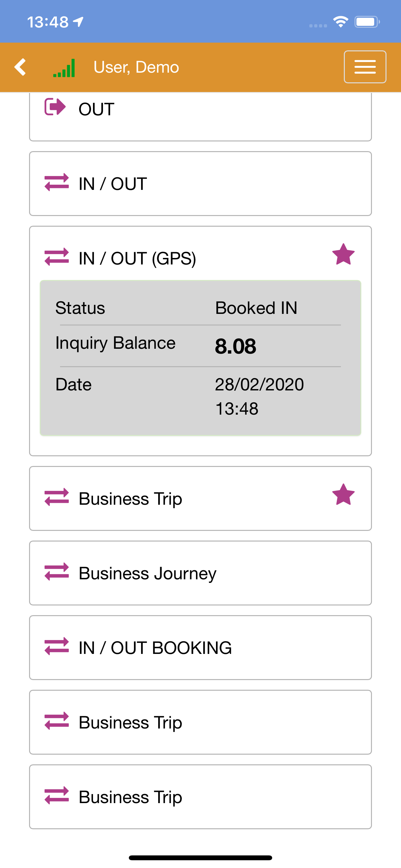Tap the Booked IN status row
This screenshot has width=401, height=868.
tap(200, 308)
